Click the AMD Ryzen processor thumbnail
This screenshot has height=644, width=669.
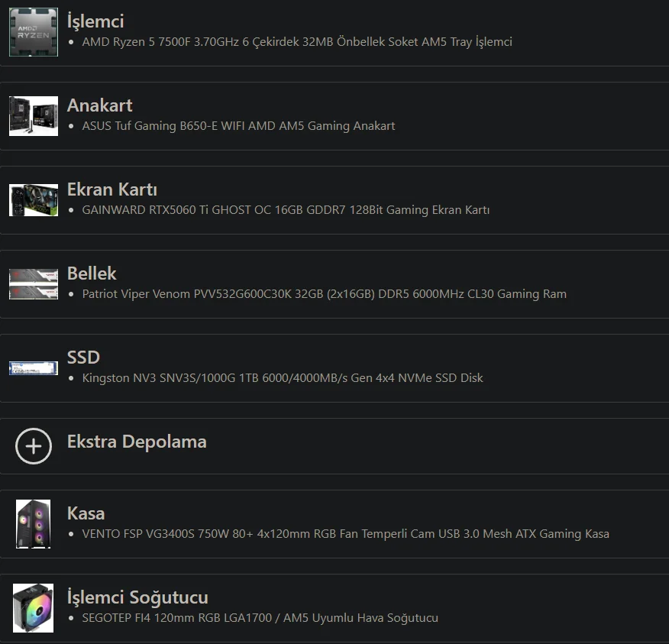34,32
